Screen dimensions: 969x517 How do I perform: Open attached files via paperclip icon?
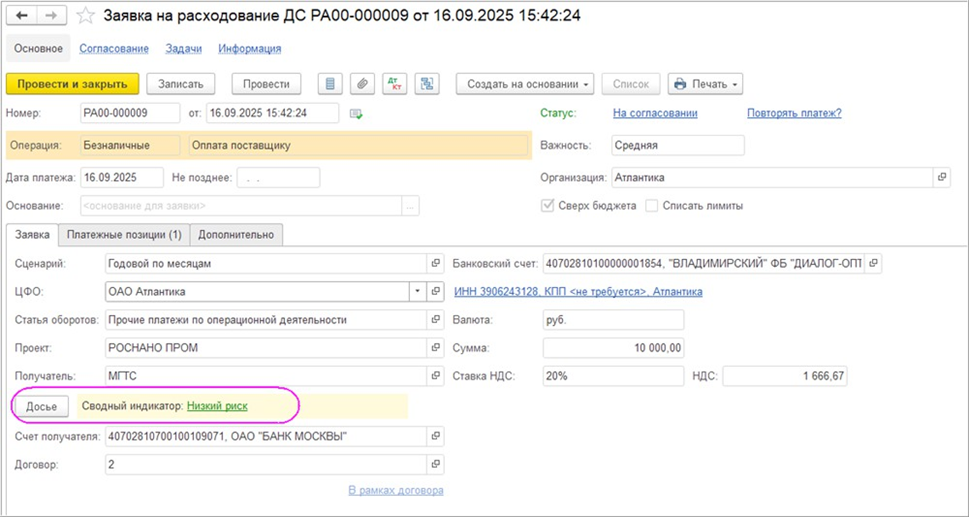coord(362,84)
